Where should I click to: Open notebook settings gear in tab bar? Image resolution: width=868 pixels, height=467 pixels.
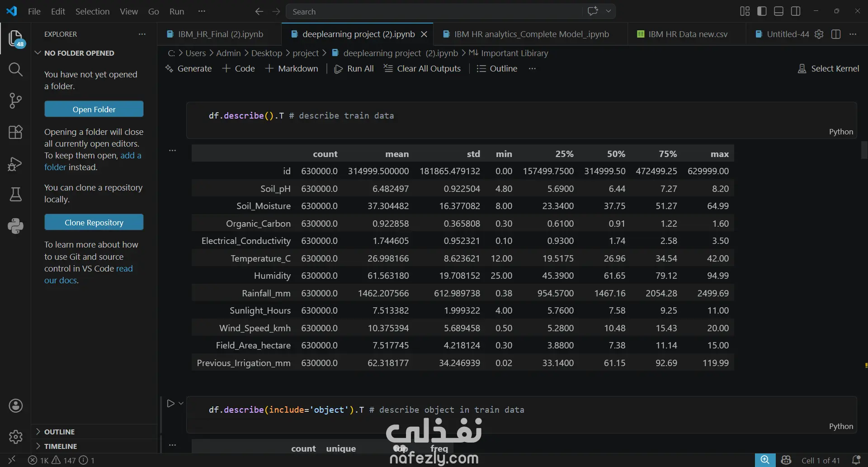819,34
